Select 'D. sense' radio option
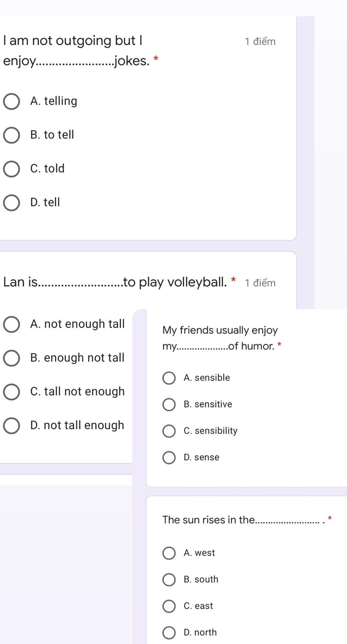 pos(169,458)
